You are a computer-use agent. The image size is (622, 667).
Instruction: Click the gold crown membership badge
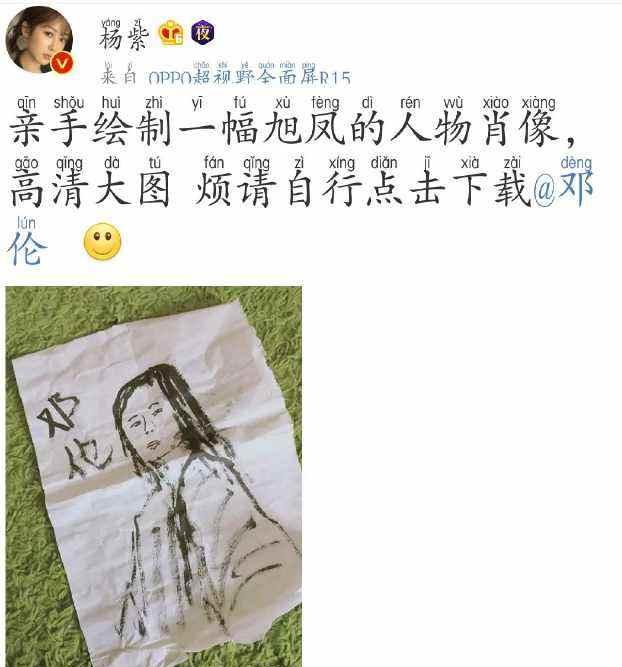click(171, 34)
